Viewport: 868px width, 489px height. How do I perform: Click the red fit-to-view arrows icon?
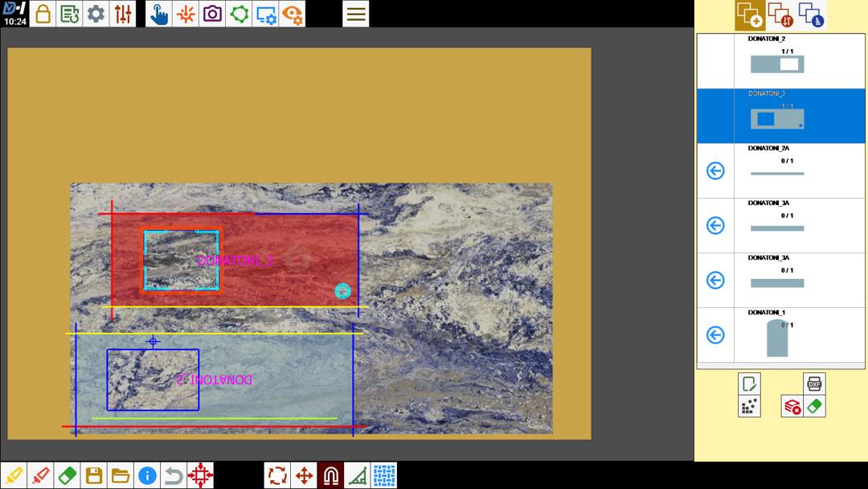coord(200,475)
